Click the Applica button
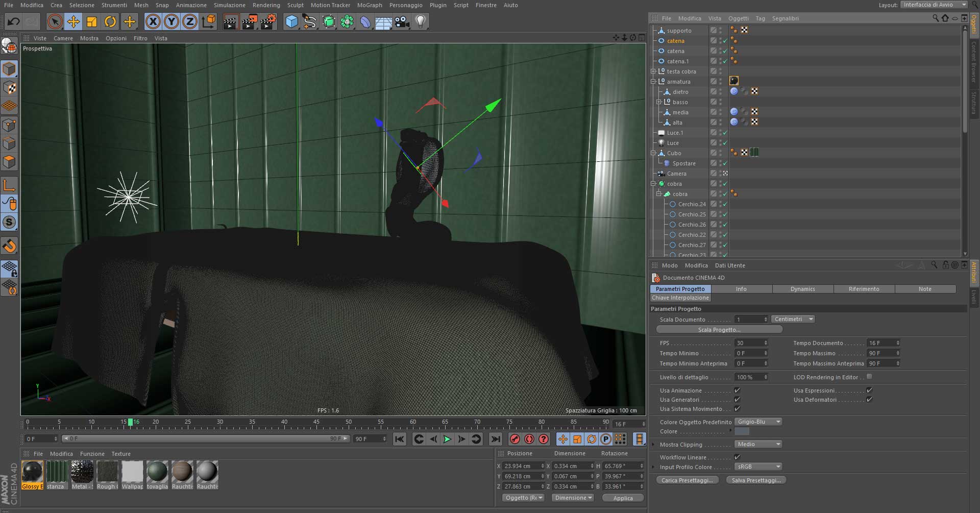980x513 pixels. [x=623, y=498]
